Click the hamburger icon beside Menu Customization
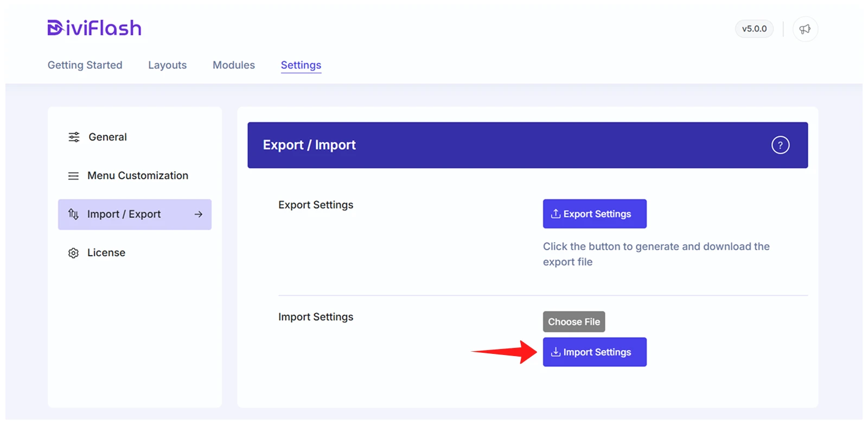The height and width of the screenshot is (425, 868). click(73, 176)
